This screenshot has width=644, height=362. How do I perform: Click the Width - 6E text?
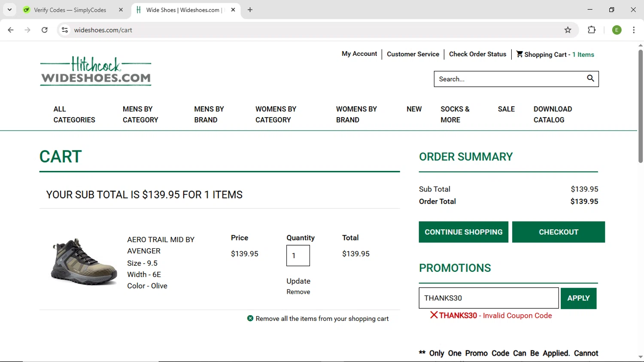click(144, 274)
